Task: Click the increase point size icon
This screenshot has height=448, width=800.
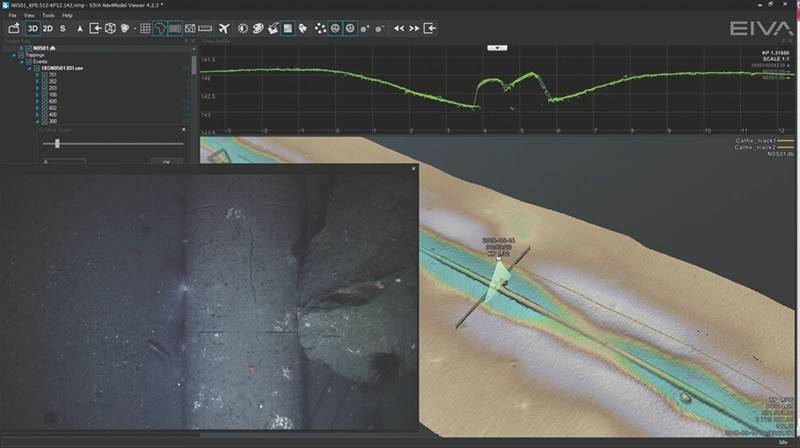Action: 365,29
